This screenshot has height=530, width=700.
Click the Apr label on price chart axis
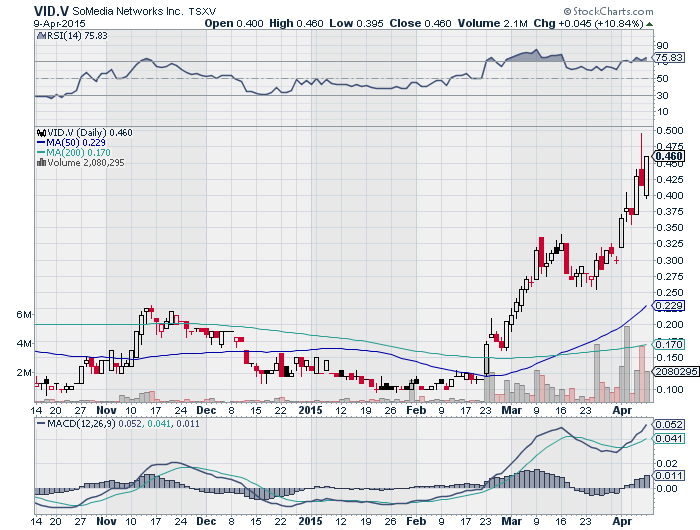(x=622, y=410)
